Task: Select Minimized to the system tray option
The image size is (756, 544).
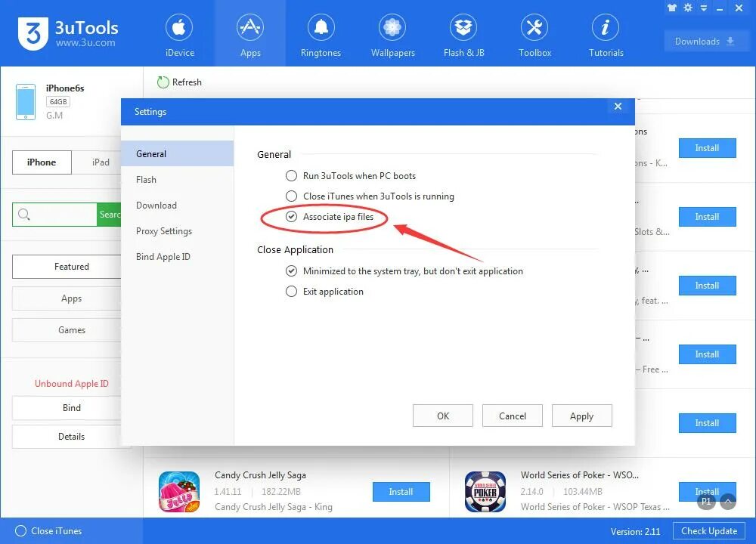Action: pos(291,270)
